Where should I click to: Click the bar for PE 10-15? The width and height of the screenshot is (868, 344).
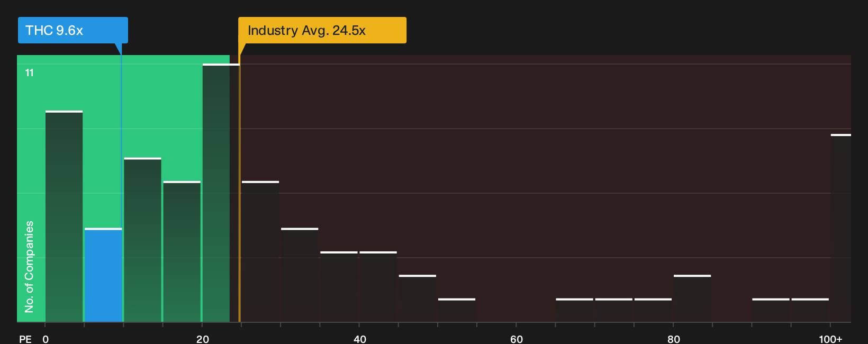point(142,240)
